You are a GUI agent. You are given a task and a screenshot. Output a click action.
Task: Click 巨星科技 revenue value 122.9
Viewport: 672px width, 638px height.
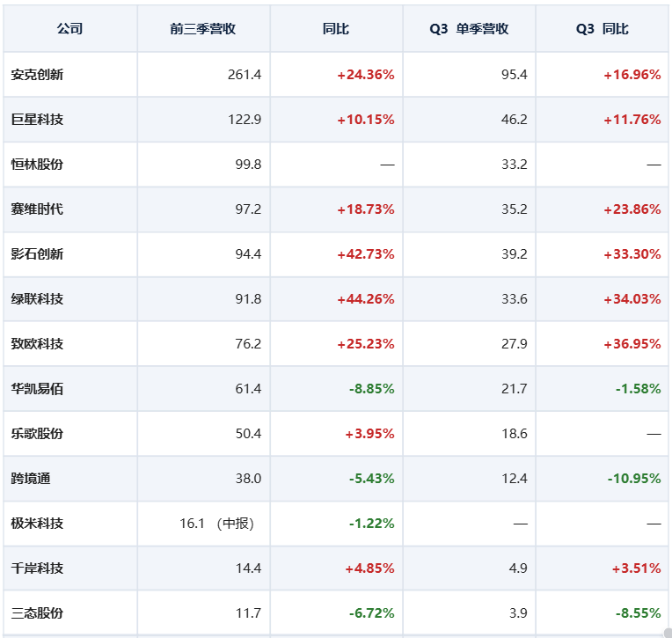coord(245,119)
